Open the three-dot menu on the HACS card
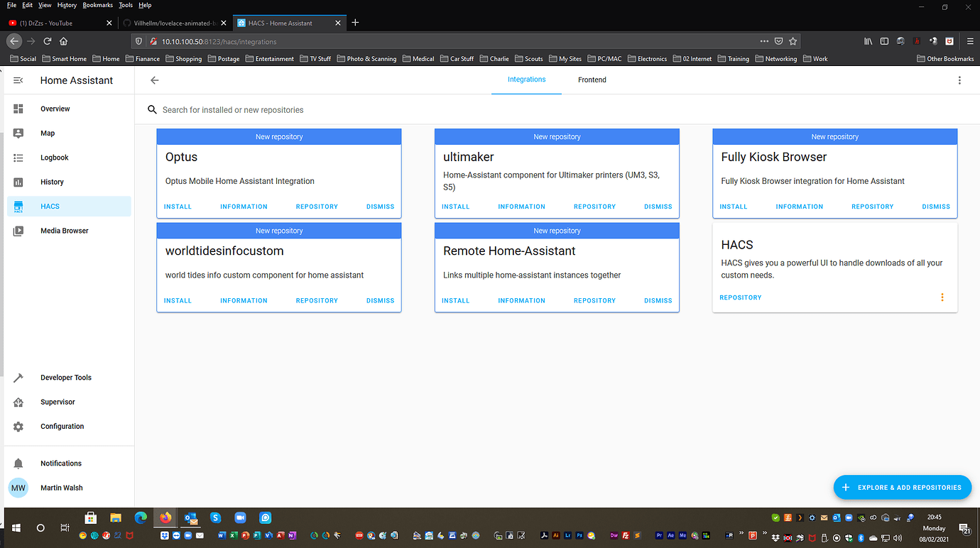The width and height of the screenshot is (980, 548). click(942, 297)
